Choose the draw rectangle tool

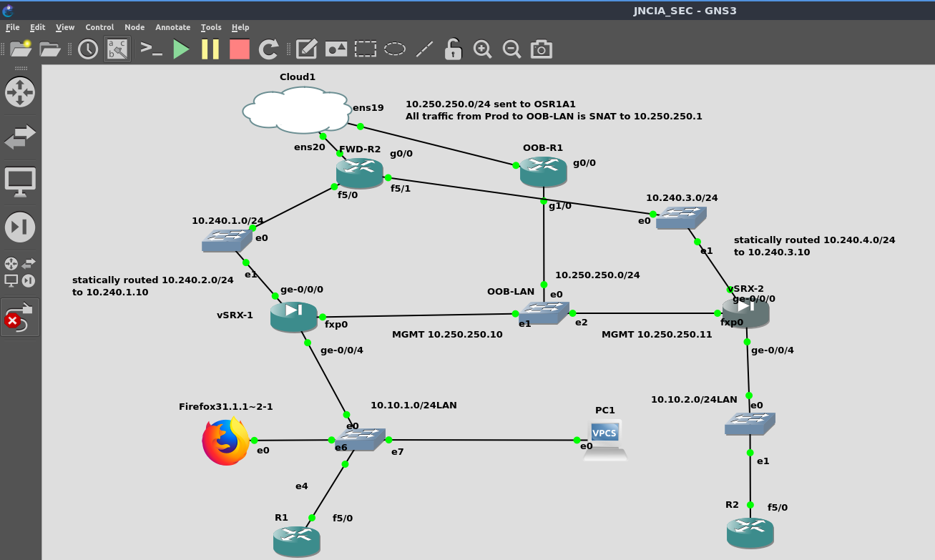pyautogui.click(x=366, y=49)
